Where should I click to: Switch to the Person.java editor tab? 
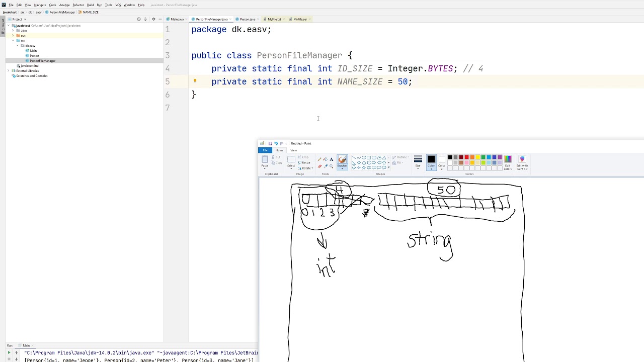point(247,19)
